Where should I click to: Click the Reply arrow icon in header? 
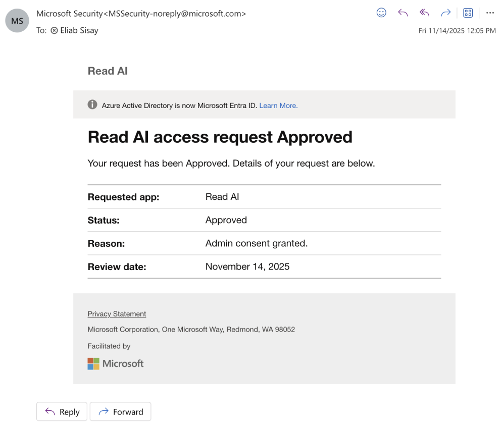tap(403, 13)
